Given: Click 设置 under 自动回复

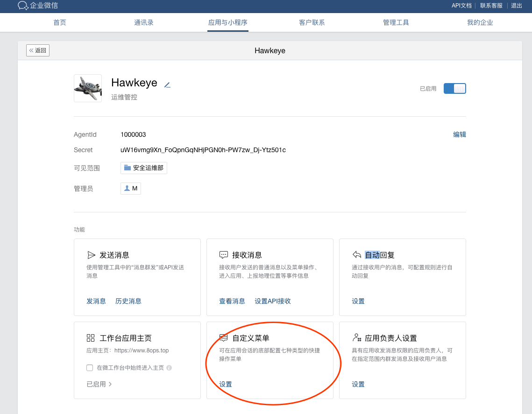Looking at the screenshot, I should click(358, 301).
